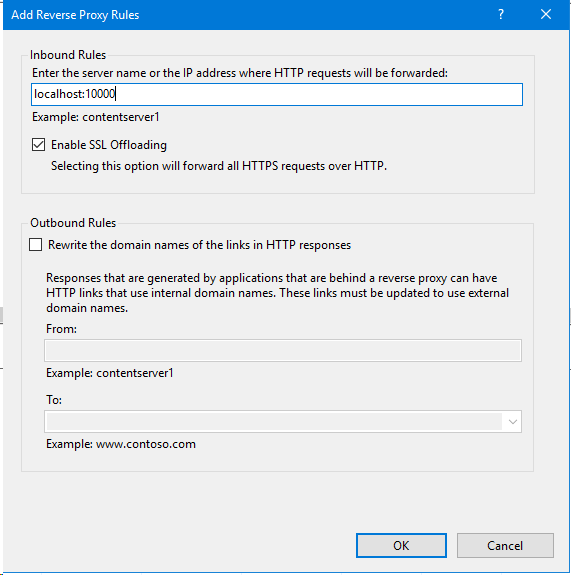Image resolution: width=571 pixels, height=575 pixels.
Task: Click inside the To combo box field
Action: pyautogui.click(x=274, y=422)
